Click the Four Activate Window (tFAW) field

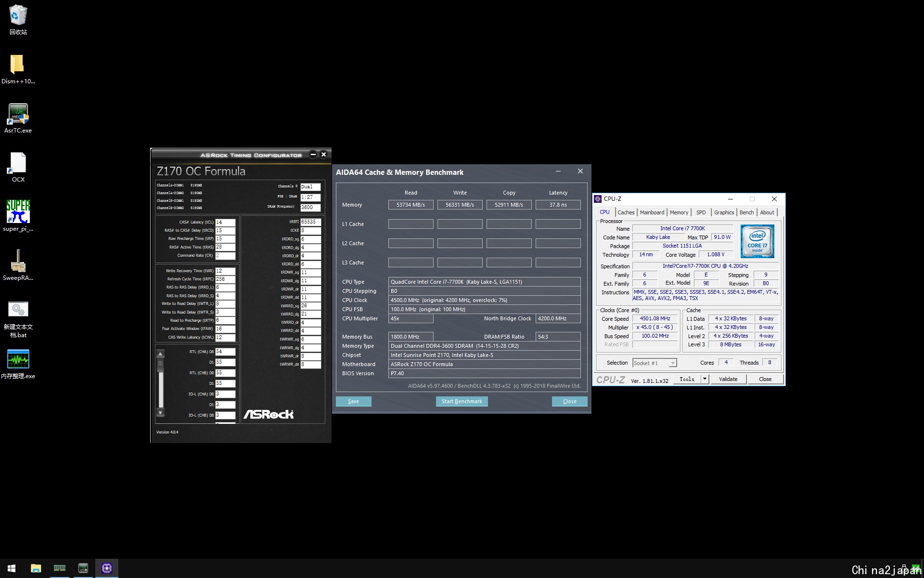click(x=225, y=329)
